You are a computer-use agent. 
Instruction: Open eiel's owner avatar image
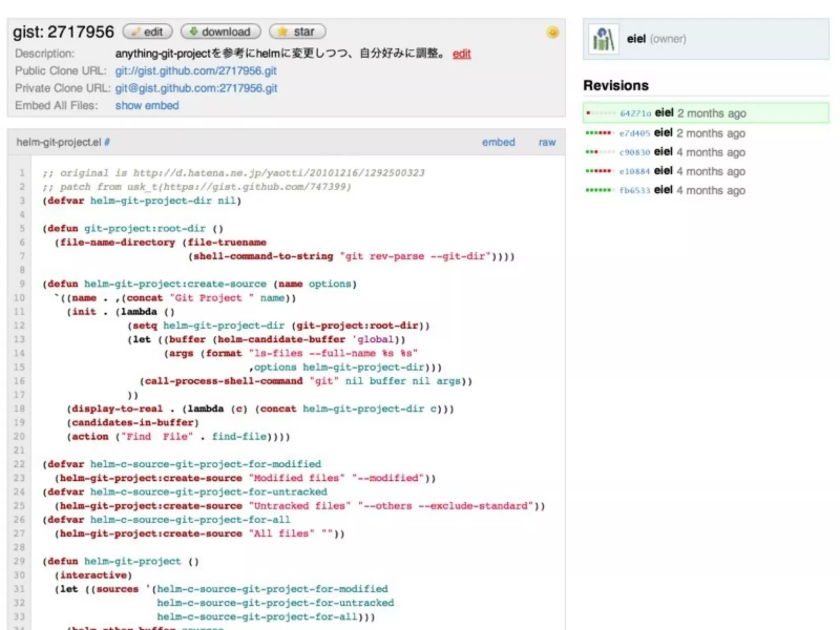point(603,39)
